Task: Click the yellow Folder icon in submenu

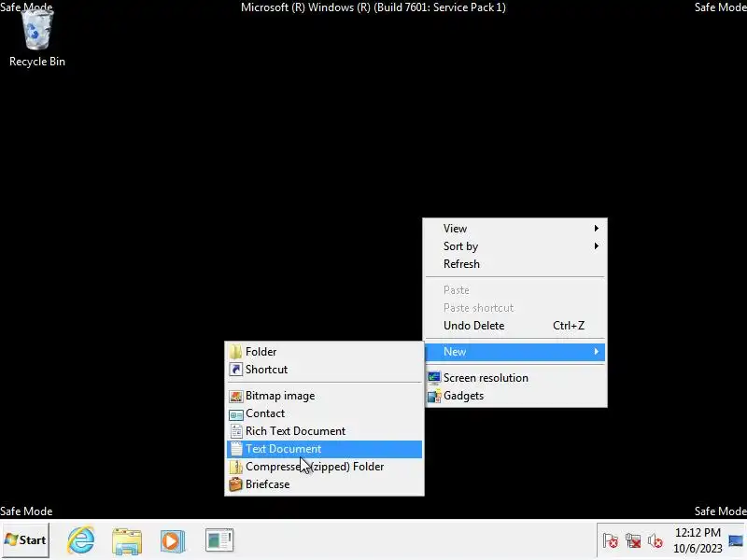Action: [x=236, y=352]
